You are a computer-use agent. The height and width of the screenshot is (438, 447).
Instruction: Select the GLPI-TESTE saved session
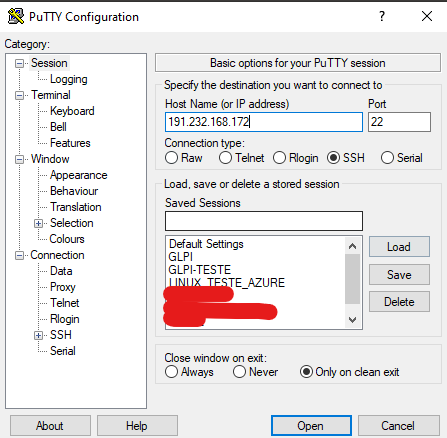[200, 270]
